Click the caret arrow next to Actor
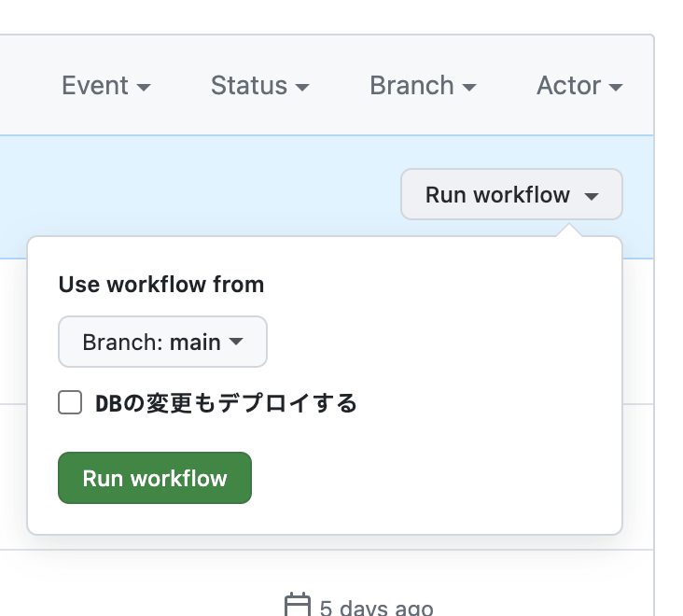 (615, 87)
